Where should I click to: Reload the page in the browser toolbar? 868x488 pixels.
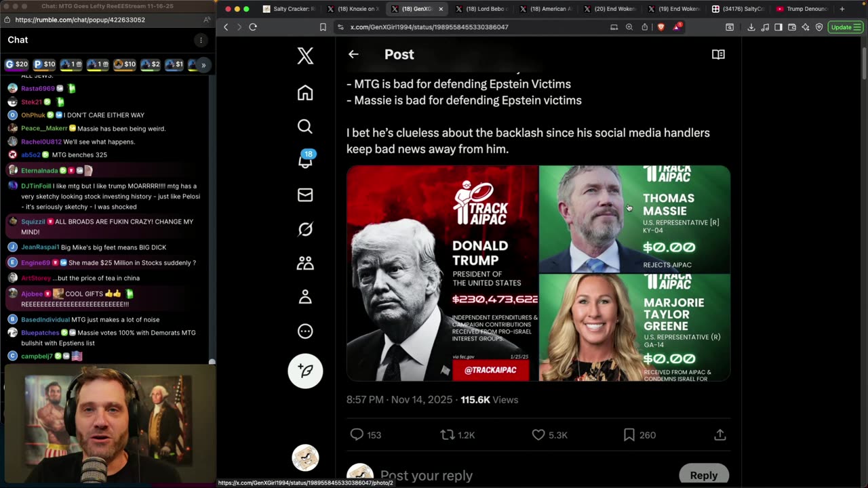pyautogui.click(x=253, y=27)
